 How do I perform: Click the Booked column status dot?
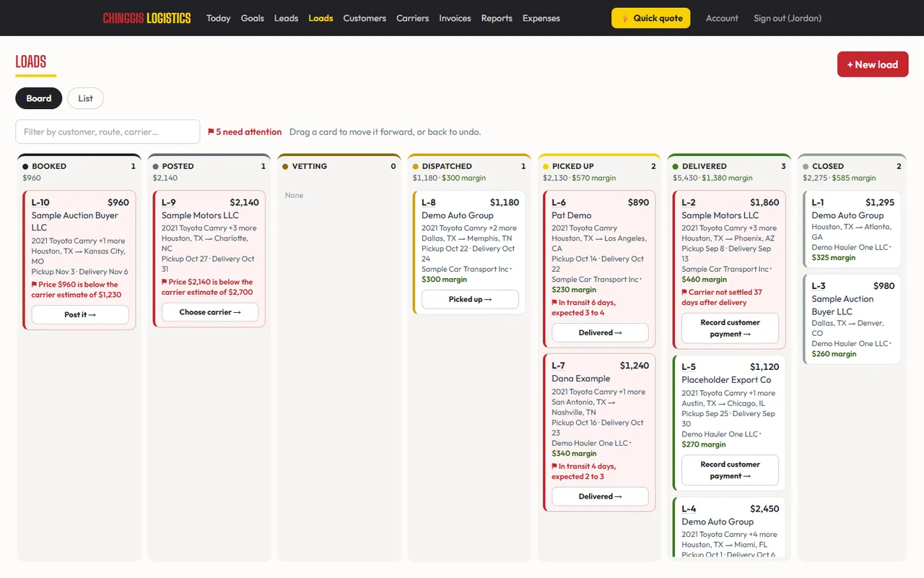click(x=25, y=167)
